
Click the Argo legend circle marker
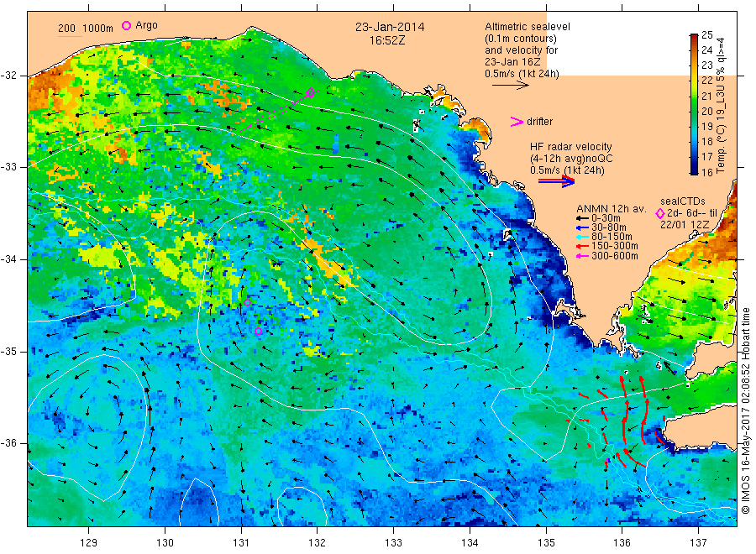pos(126,25)
